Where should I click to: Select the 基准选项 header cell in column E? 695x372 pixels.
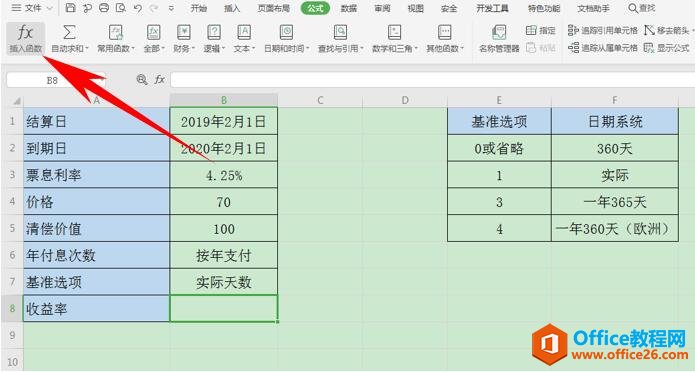click(499, 121)
